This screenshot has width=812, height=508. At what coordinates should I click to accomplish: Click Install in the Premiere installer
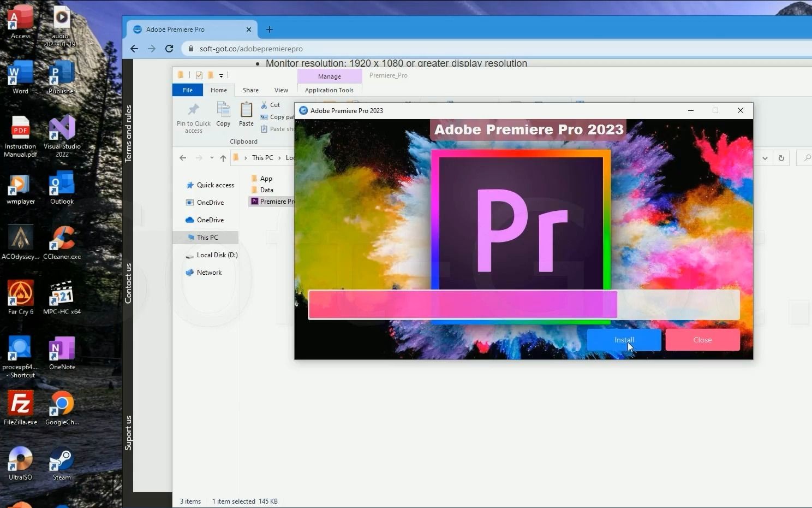point(624,340)
